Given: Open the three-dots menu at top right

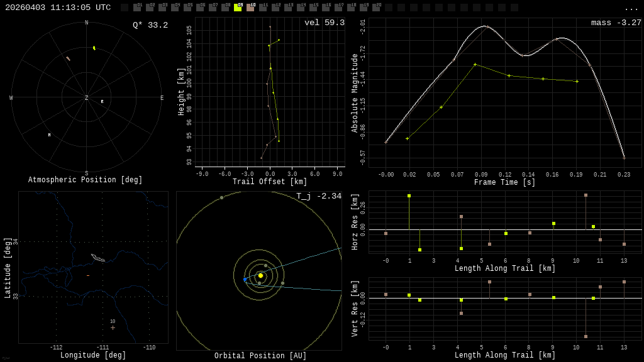Looking at the screenshot, I should 631,8.
